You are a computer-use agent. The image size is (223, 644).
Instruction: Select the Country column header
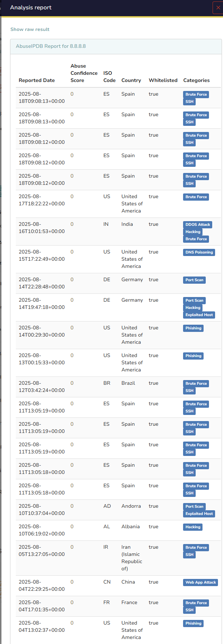click(x=131, y=81)
